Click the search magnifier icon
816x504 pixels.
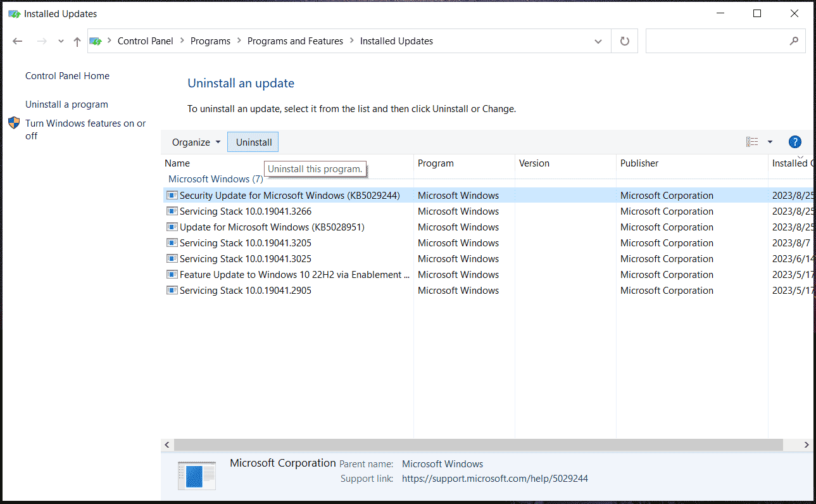pos(794,41)
